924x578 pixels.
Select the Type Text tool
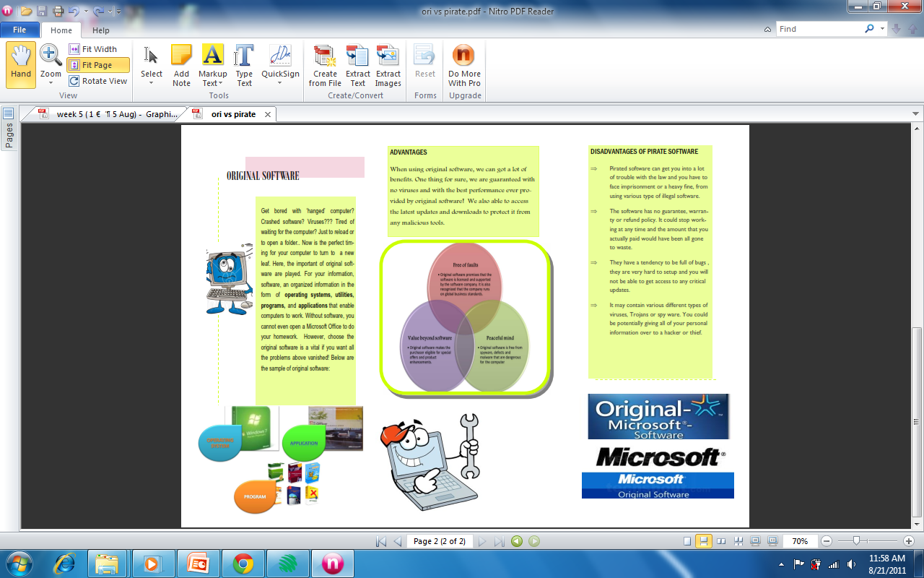[244, 65]
